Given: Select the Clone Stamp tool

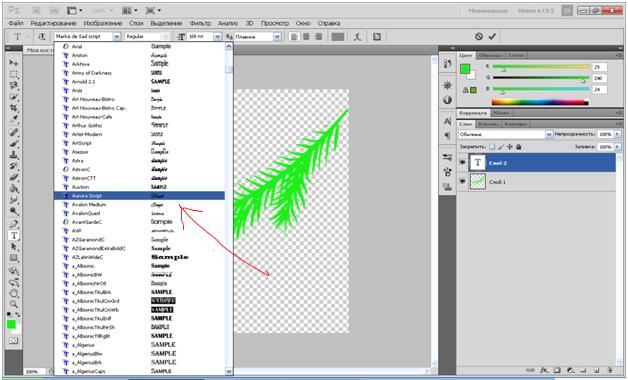Looking at the screenshot, I should click(14, 155).
